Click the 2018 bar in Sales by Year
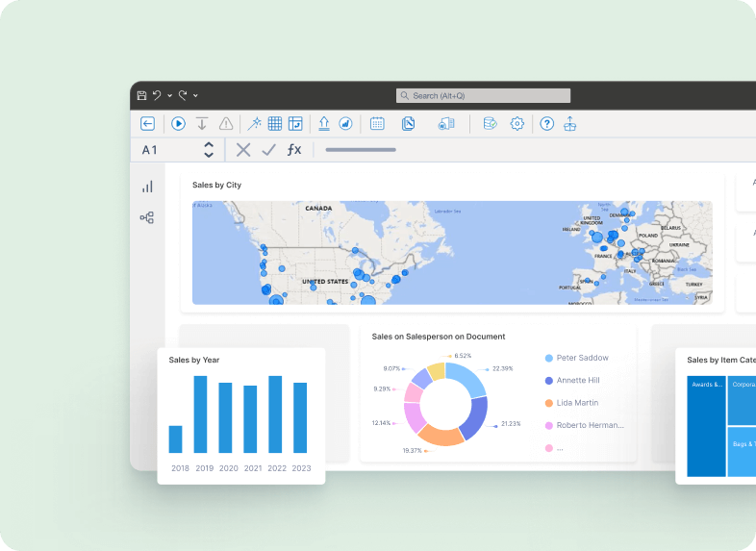This screenshot has height=551, width=756. pos(175,439)
